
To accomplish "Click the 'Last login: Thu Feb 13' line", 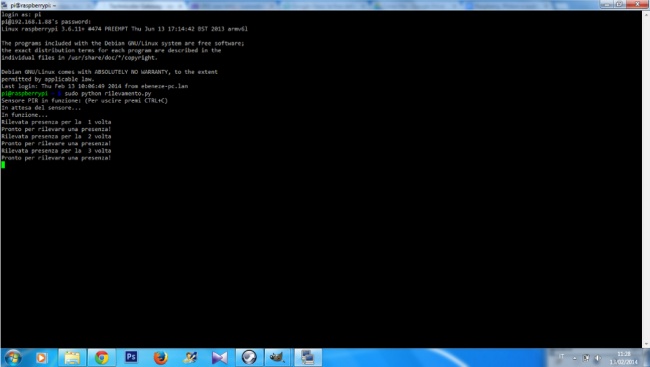I will point(95,86).
